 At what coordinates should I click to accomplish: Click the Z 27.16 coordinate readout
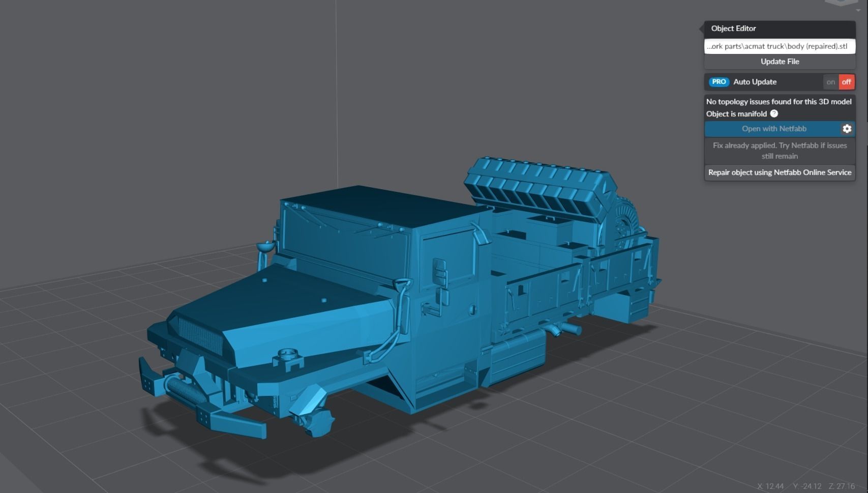842,486
